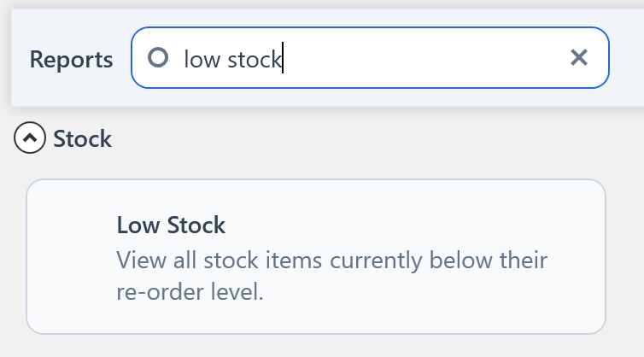Click the search icon in the Reports field
This screenshot has width=644, height=357.
pyautogui.click(x=157, y=58)
